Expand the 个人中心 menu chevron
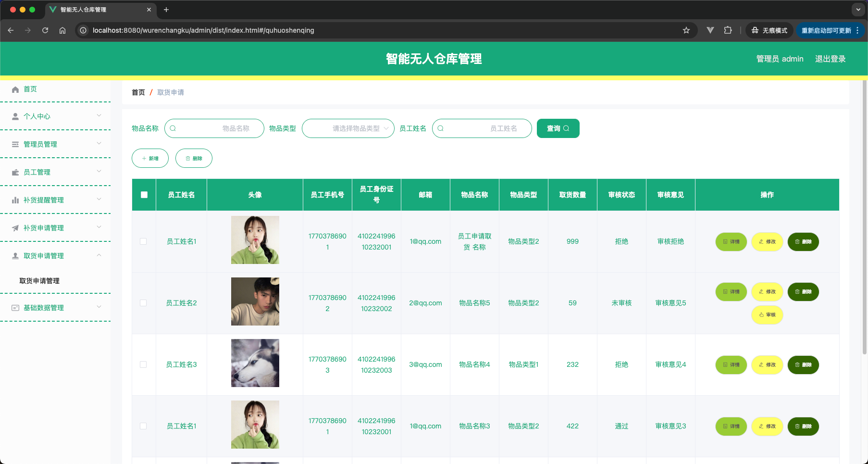 [99, 115]
